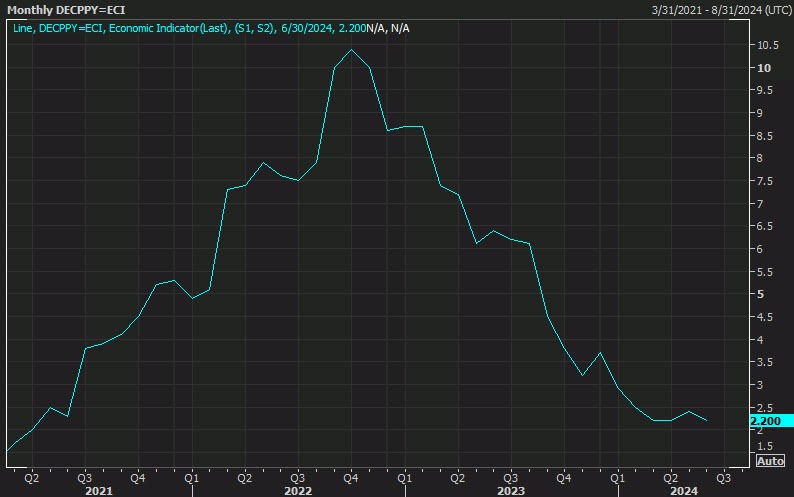The image size is (794, 497).
Task: Select the 2024 year label
Action: 684,491
